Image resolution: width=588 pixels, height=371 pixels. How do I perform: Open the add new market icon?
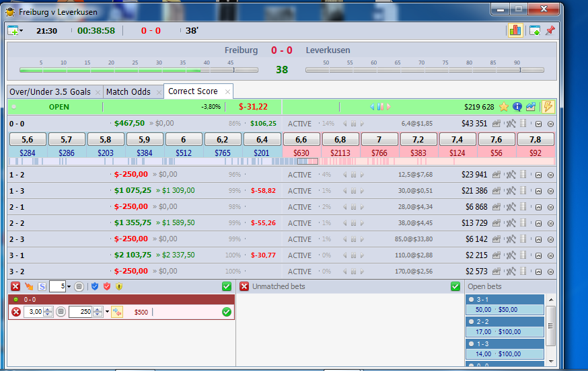tap(13, 30)
